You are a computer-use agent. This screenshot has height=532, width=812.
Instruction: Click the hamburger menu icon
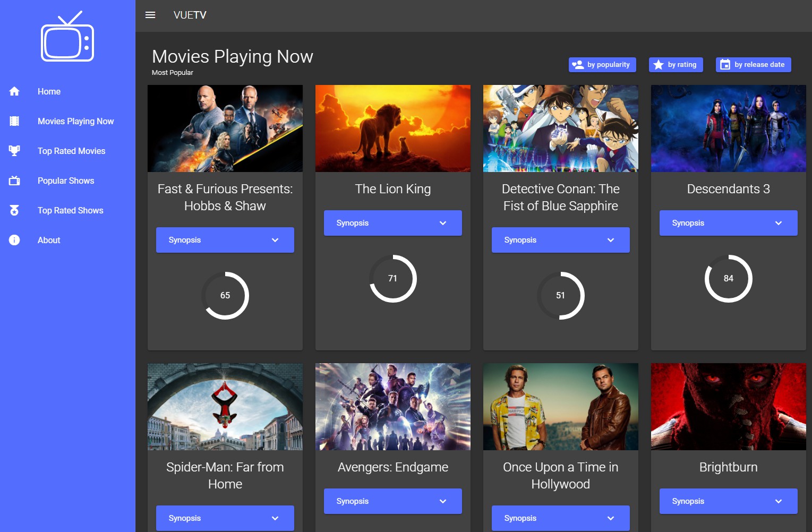pyautogui.click(x=150, y=15)
